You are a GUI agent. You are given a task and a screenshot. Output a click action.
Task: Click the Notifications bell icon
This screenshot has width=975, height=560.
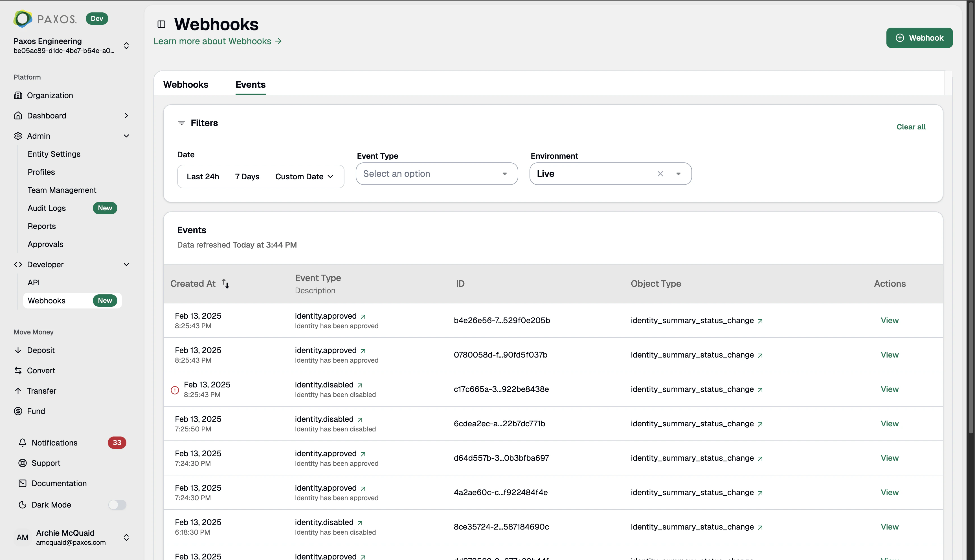click(x=23, y=443)
